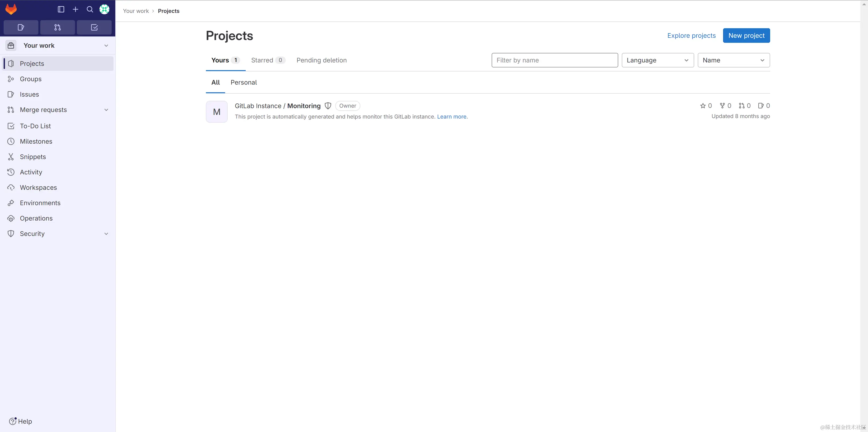Image resolution: width=868 pixels, height=432 pixels.
Task: Click the GitLab fox logo
Action: (11, 9)
